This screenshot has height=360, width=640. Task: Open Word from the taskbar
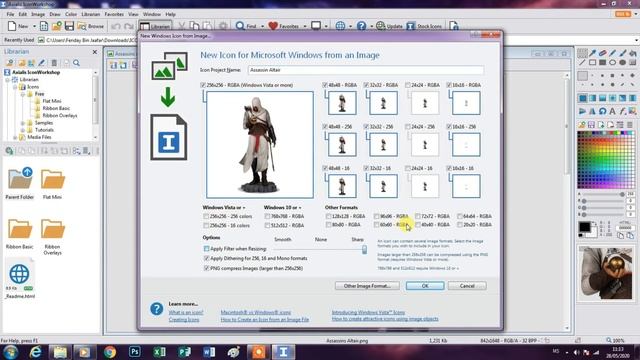[209, 351]
